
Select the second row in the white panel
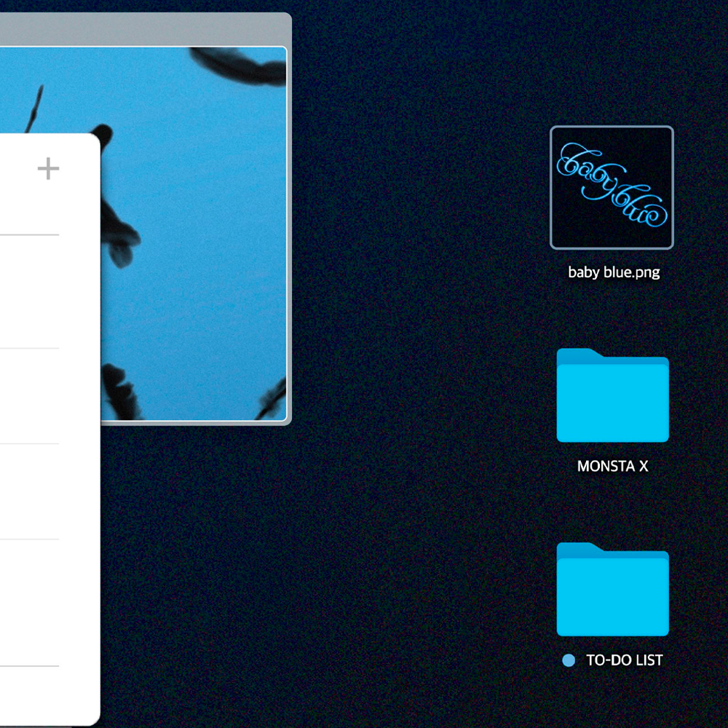[36, 396]
